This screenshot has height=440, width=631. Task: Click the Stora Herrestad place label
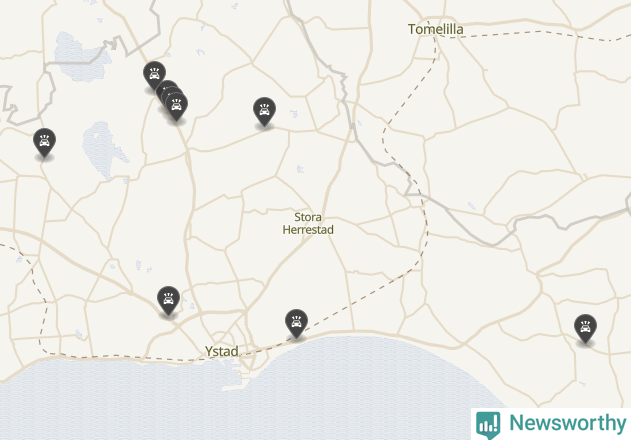click(308, 223)
